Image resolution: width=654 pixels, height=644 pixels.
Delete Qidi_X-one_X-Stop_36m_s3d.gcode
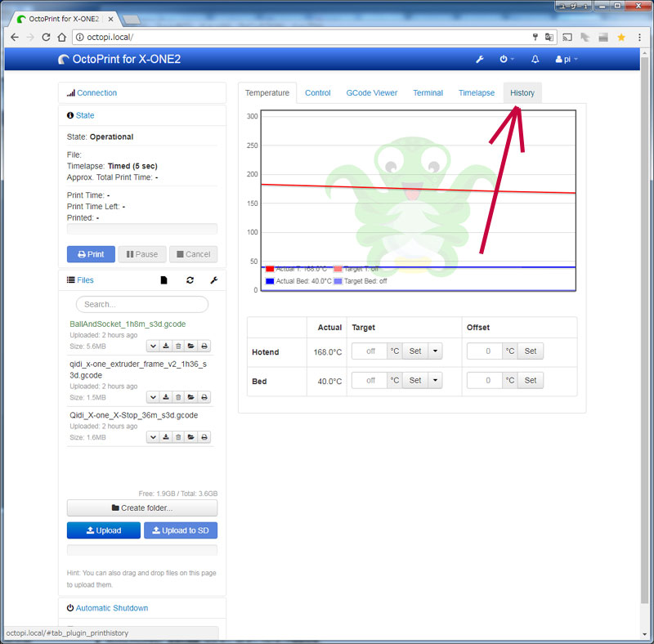click(x=178, y=437)
